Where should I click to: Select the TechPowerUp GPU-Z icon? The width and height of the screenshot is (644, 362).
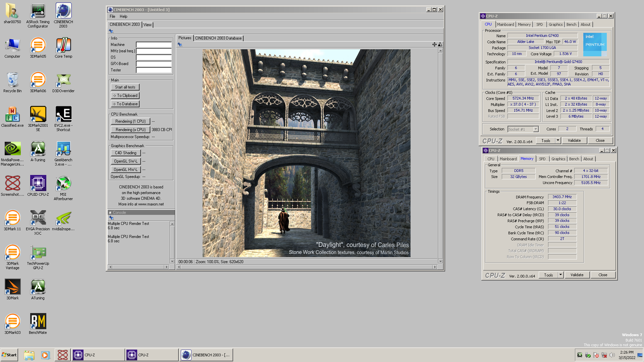[x=38, y=257]
